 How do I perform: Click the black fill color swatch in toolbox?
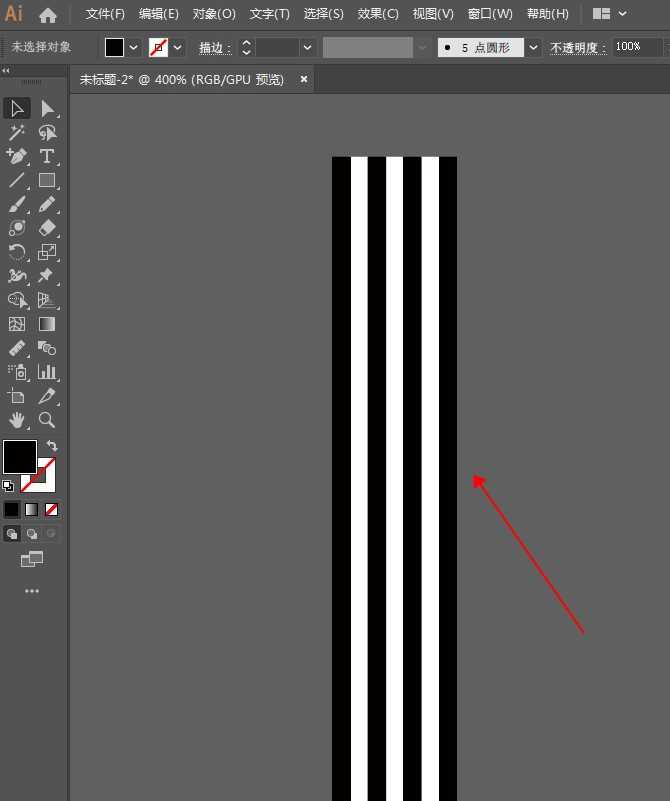[x=19, y=457]
